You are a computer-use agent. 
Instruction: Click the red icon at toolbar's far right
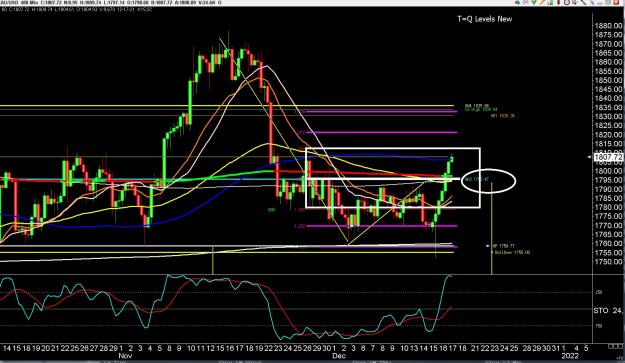tap(616, 2)
